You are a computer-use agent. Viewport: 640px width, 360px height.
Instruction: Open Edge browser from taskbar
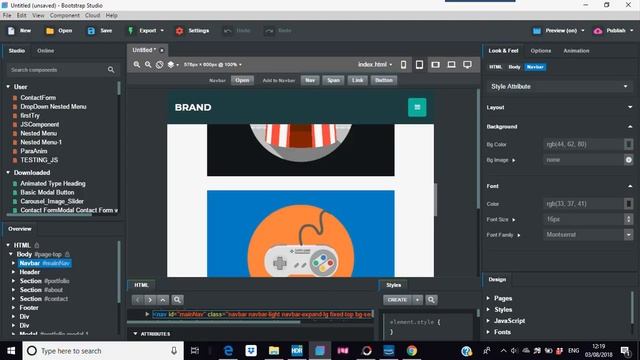(228, 351)
